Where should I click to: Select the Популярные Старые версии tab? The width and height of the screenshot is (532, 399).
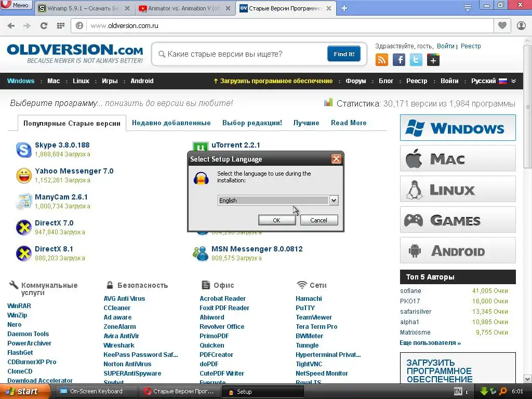click(x=72, y=123)
